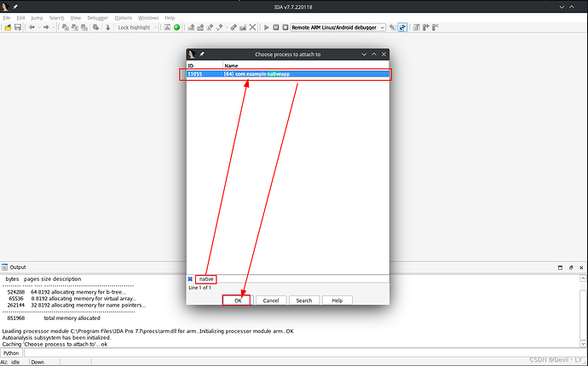Click the Search button in the dialog
Image resolution: width=588 pixels, height=366 pixels.
(x=303, y=300)
